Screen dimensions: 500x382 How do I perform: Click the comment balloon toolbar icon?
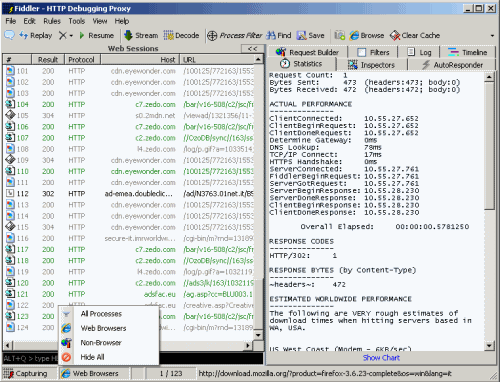(x=9, y=35)
